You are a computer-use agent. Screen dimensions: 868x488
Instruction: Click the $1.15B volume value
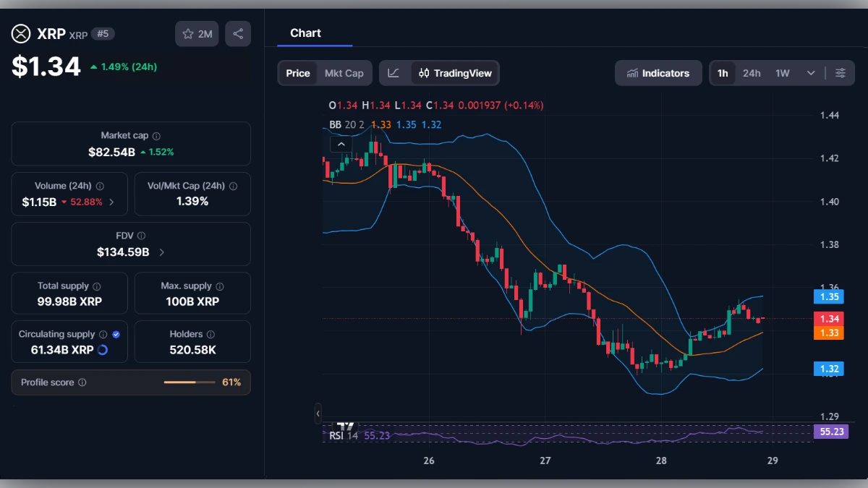click(x=39, y=202)
